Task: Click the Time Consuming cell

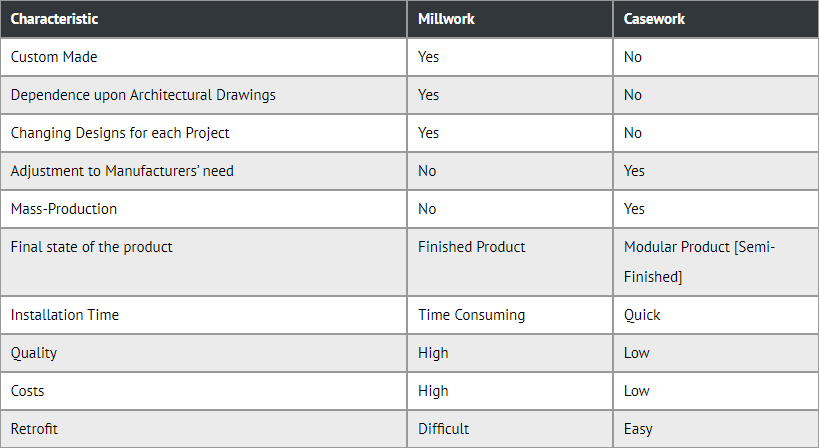Action: pos(471,315)
